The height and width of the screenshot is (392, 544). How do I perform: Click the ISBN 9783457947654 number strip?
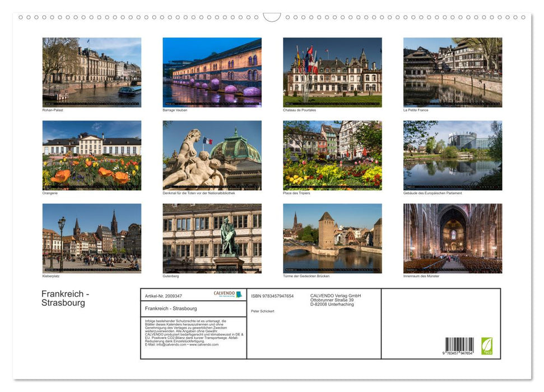[x=272, y=296]
